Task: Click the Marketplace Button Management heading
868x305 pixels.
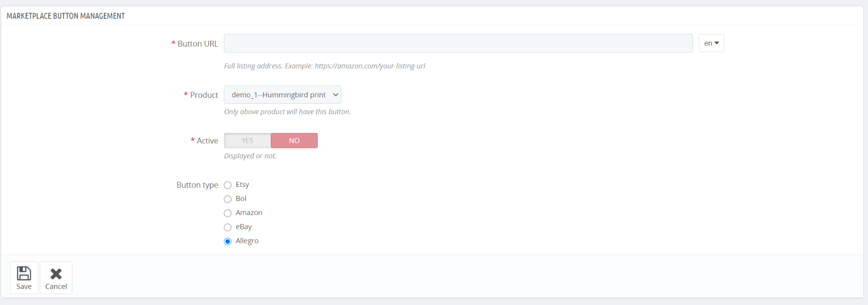Action: pos(66,16)
